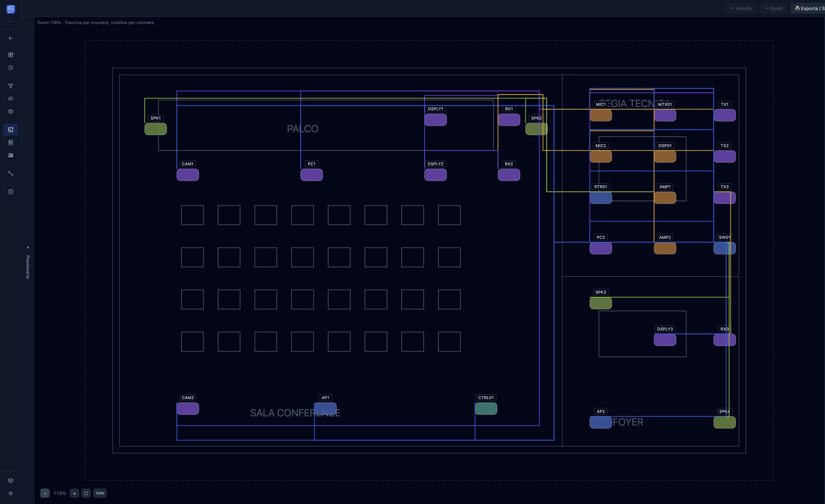The height and width of the screenshot is (504, 825).
Task: Click Ripeti to redo
Action: pos(773,8)
